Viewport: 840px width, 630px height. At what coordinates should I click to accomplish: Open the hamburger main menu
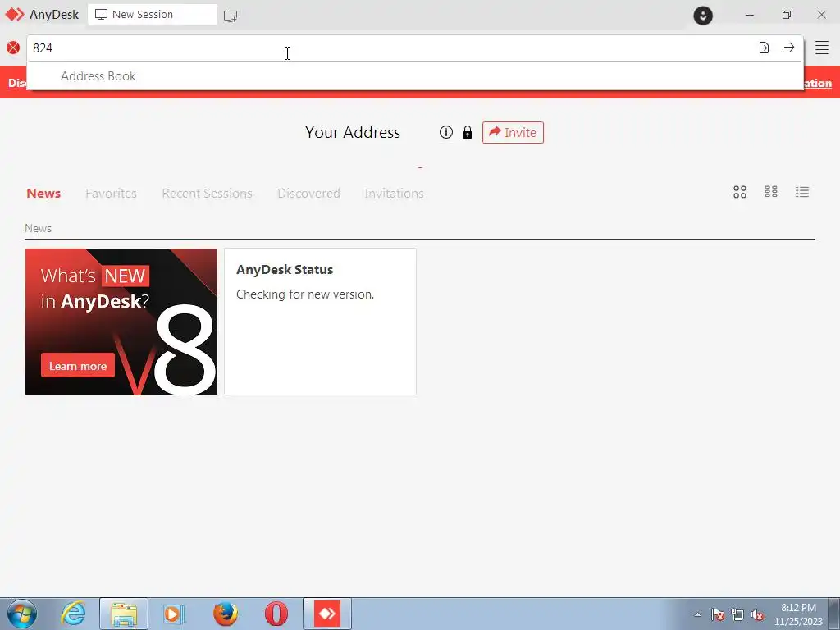coord(822,48)
